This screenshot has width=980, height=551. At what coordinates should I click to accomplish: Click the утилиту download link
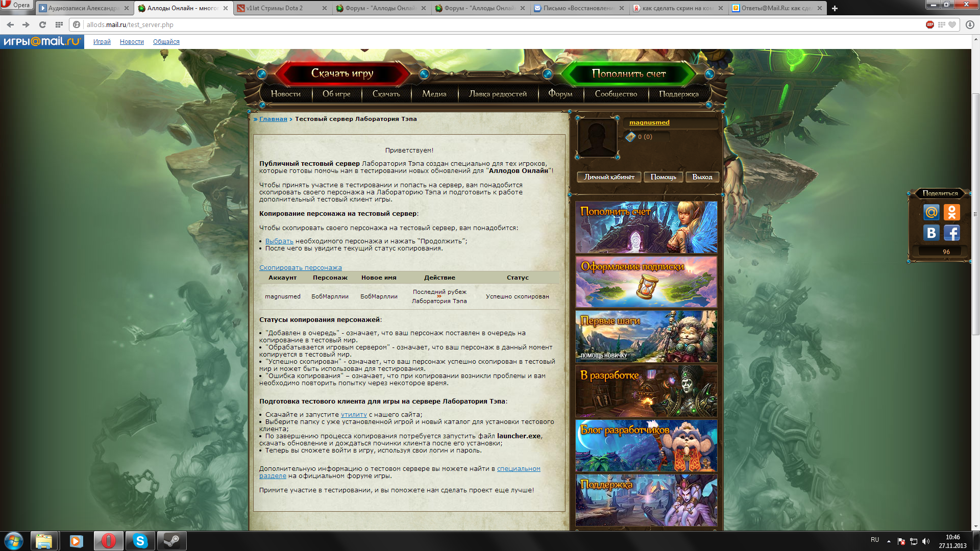point(354,415)
